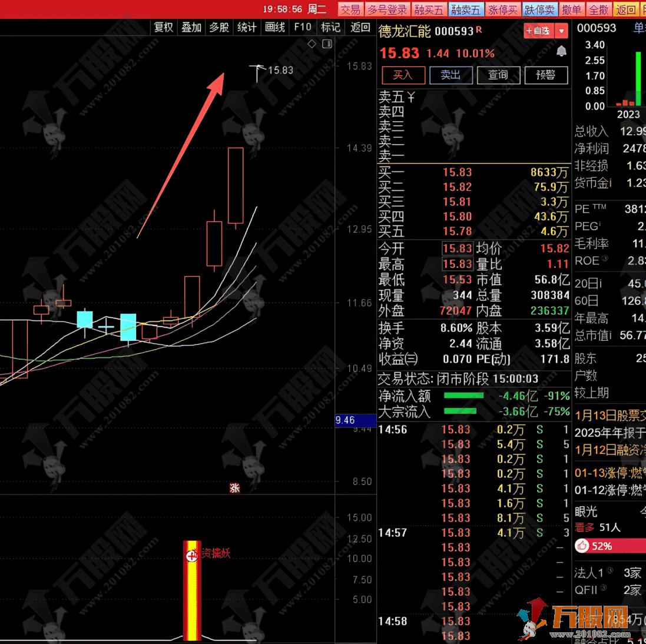Click the ¥ symbol next to 卖五
Image resolution: width=646 pixels, height=644 pixels.
411,97
